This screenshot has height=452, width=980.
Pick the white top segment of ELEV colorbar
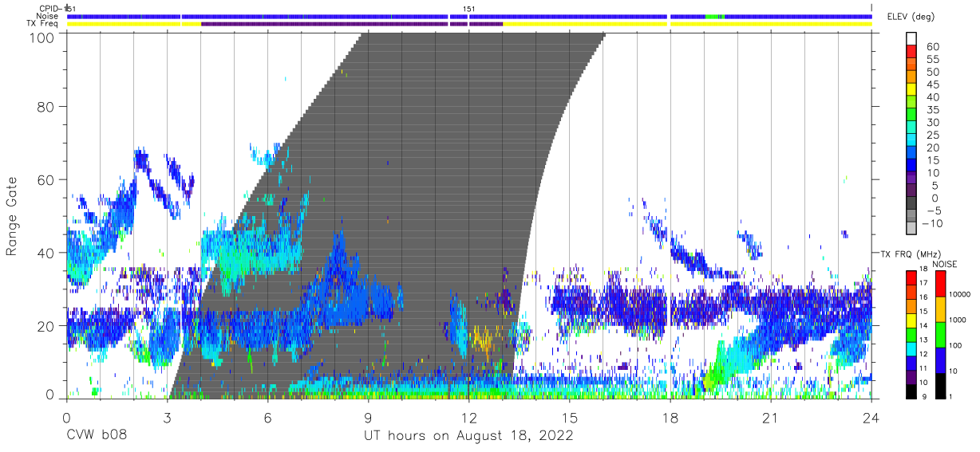pyautogui.click(x=912, y=37)
